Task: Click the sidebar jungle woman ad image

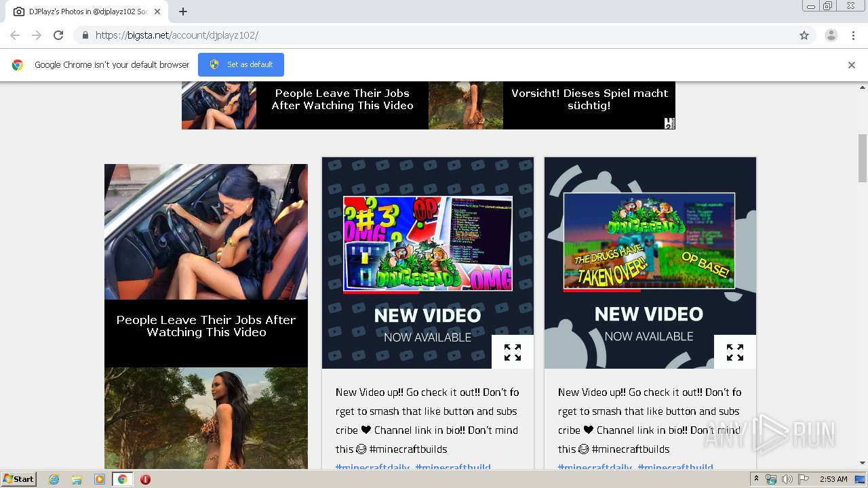Action: tap(206, 418)
